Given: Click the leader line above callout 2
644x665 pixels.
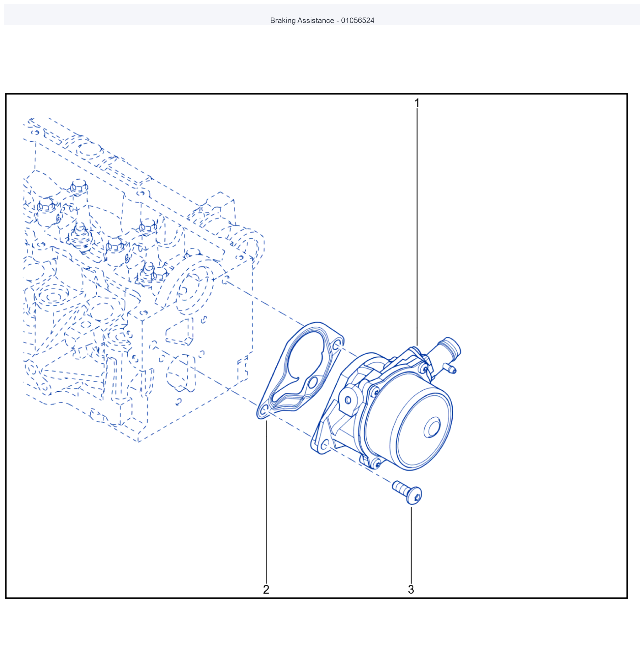Looking at the screenshot, I should tap(266, 502).
